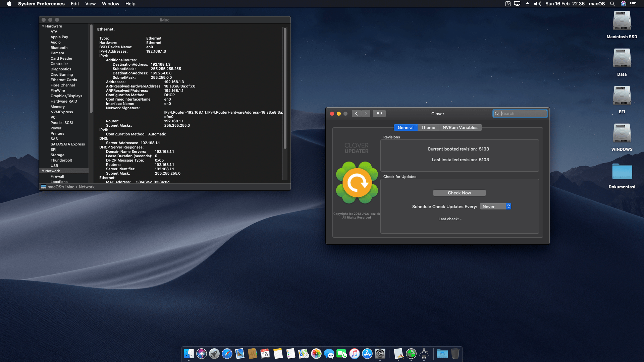Click the Check Now button
This screenshot has width=644, height=362.
point(459,193)
